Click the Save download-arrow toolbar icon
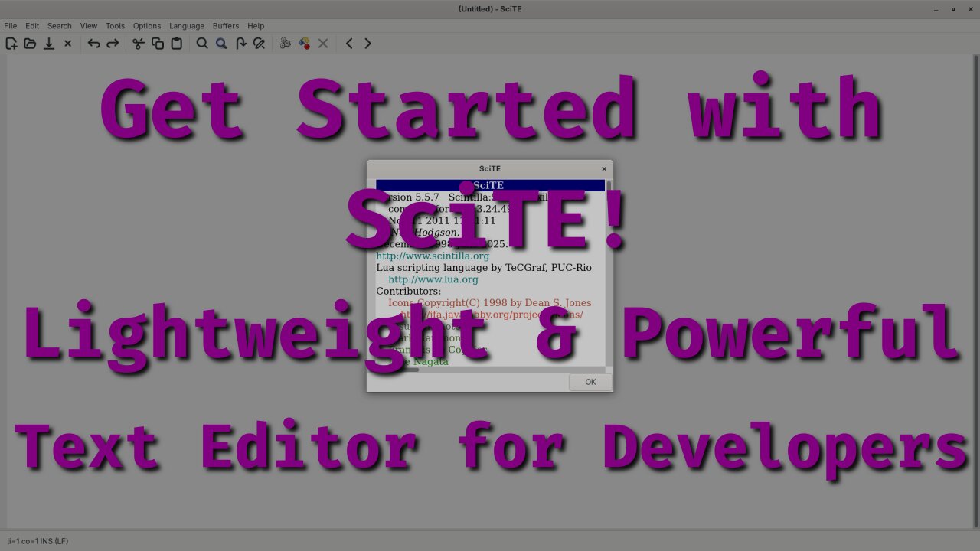Viewport: 980px width, 551px height. tap(49, 44)
